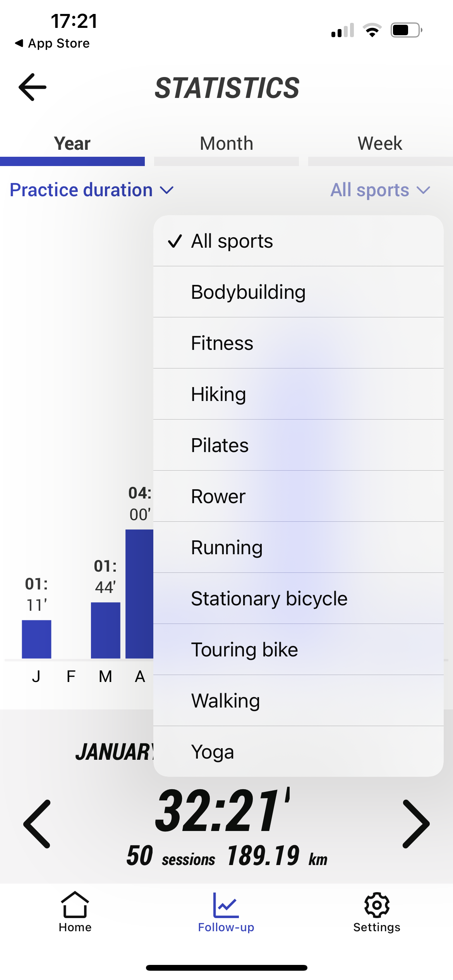Open the Follow-up chart icon
This screenshot has height=980, width=453.
click(x=226, y=905)
